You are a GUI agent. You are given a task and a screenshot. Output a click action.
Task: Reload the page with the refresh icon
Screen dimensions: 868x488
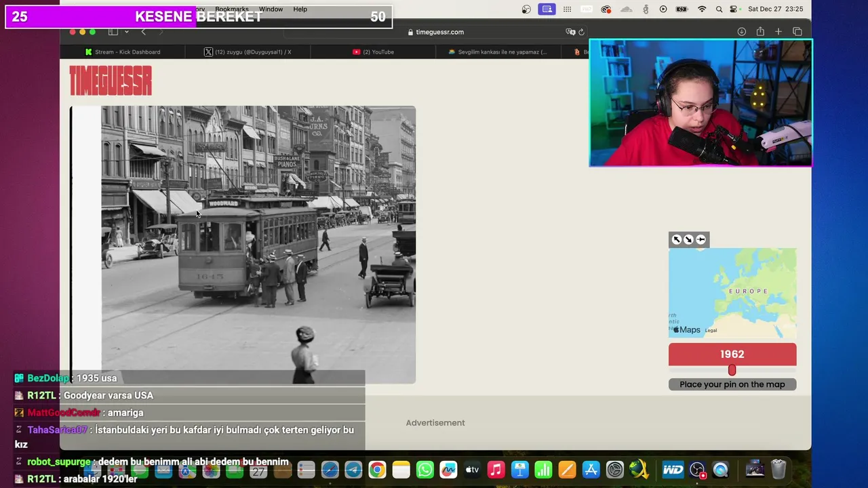581,32
